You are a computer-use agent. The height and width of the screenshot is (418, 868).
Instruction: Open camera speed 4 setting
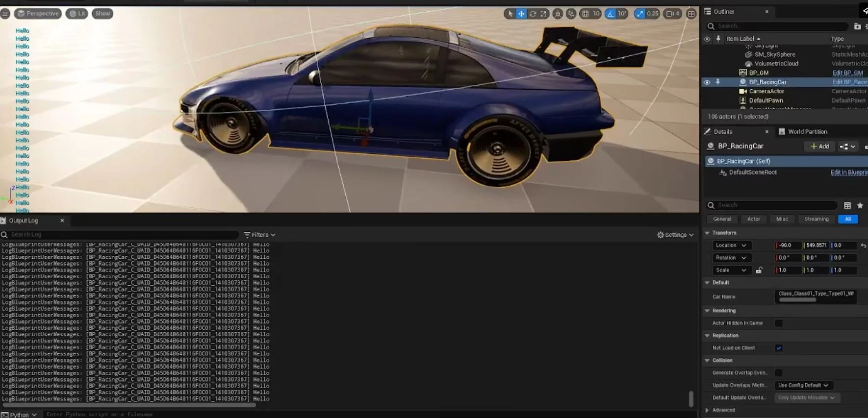673,14
